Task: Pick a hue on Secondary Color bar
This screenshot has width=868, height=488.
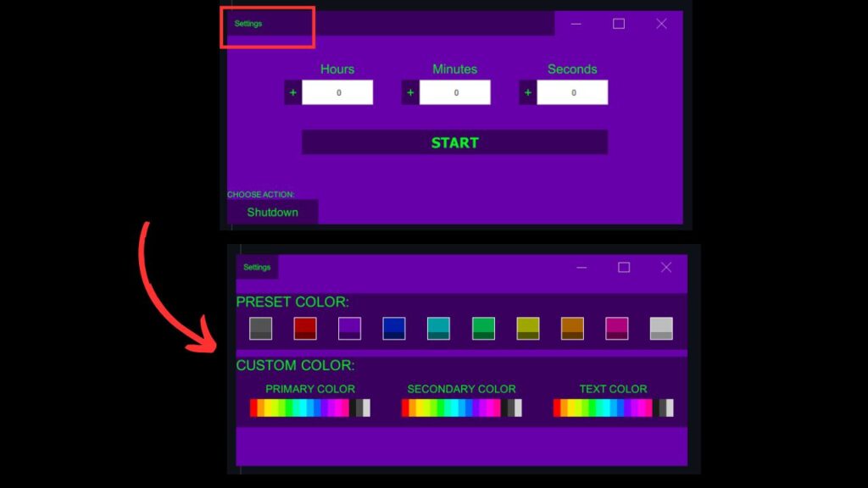Action: 462,408
